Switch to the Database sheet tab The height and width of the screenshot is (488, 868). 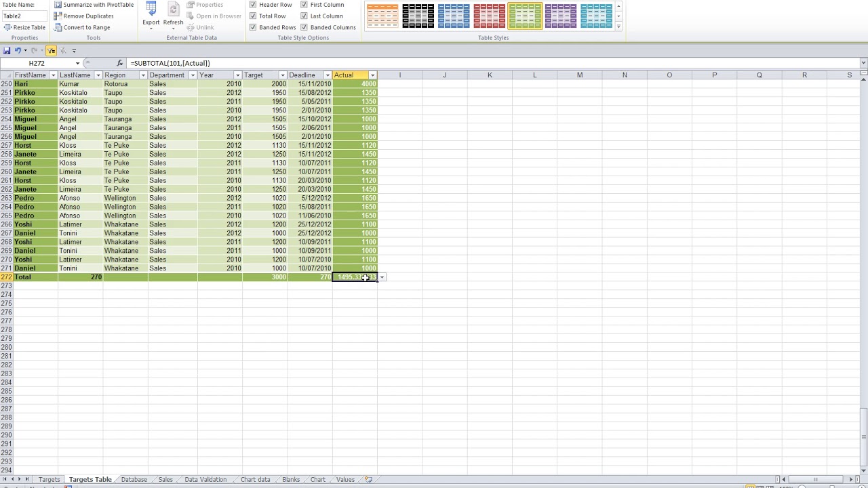134,480
